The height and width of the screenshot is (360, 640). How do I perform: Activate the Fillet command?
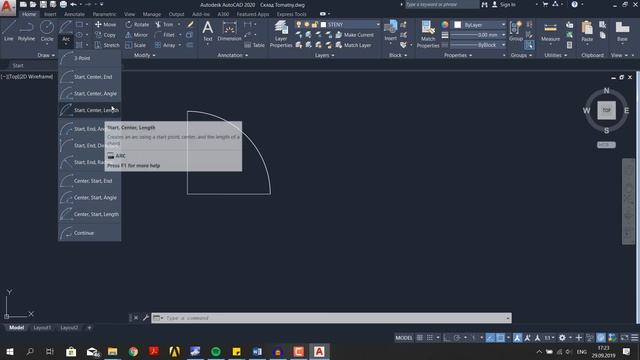tap(165, 35)
